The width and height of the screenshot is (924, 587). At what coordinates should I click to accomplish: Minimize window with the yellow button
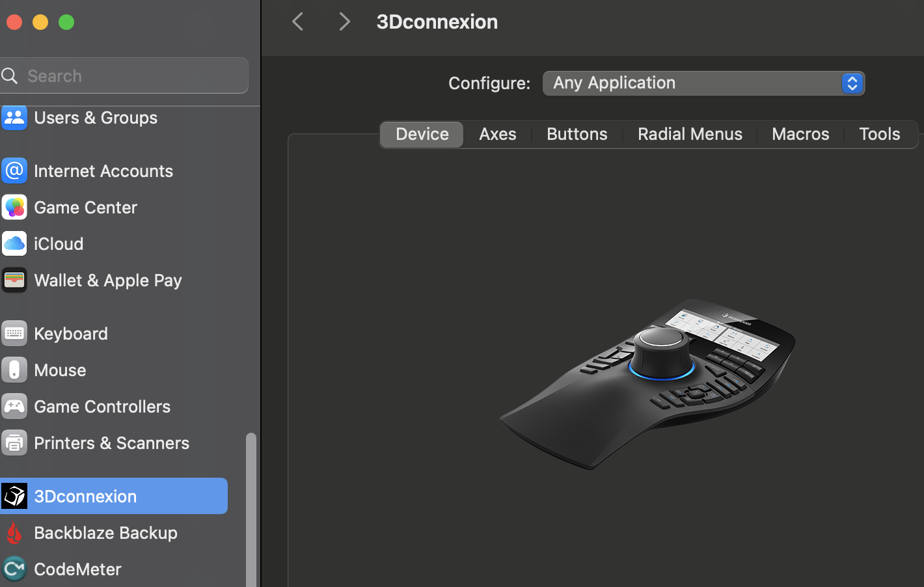40,22
